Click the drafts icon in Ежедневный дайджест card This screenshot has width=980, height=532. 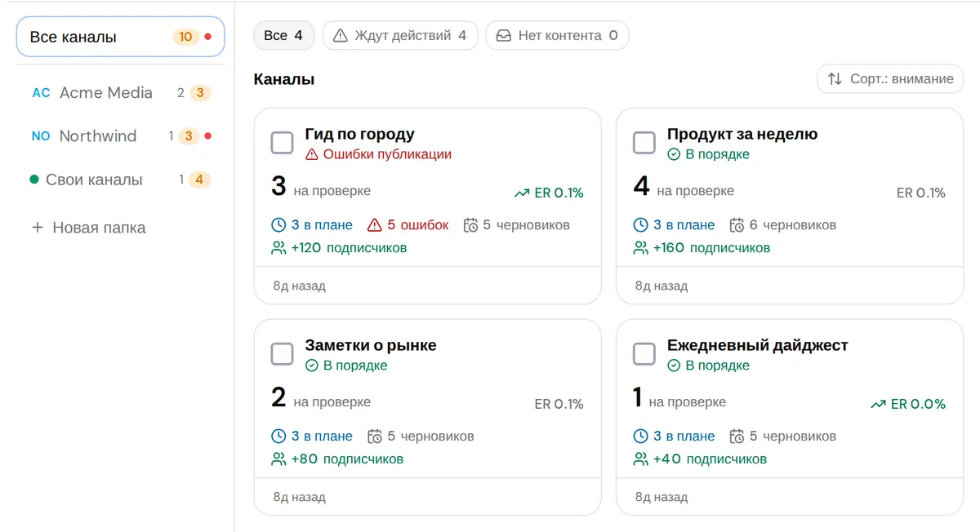(737, 437)
